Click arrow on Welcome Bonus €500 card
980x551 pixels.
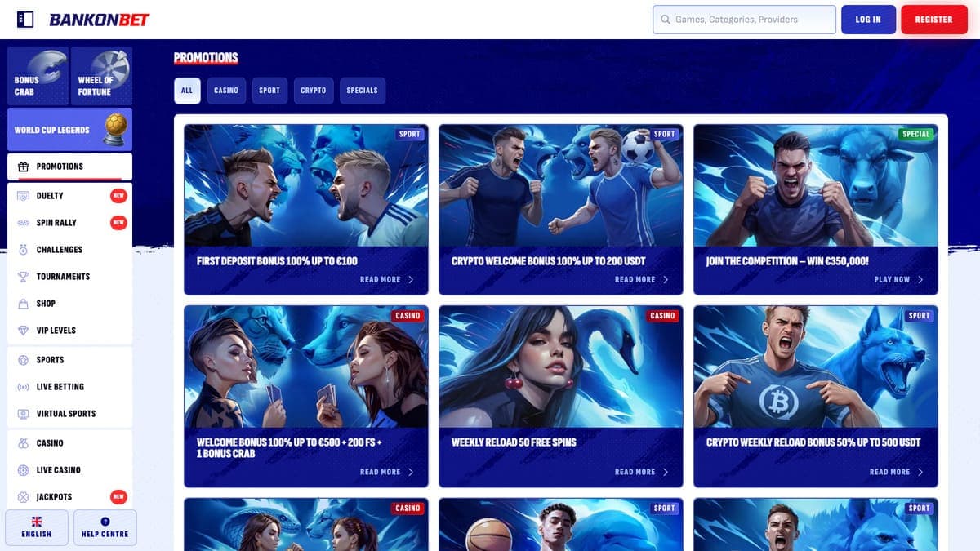tap(411, 472)
